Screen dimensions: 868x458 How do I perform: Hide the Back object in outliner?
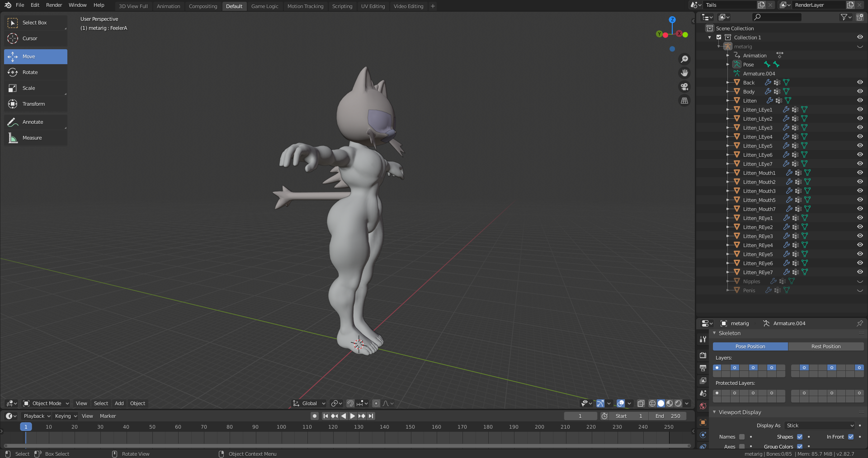click(x=860, y=83)
